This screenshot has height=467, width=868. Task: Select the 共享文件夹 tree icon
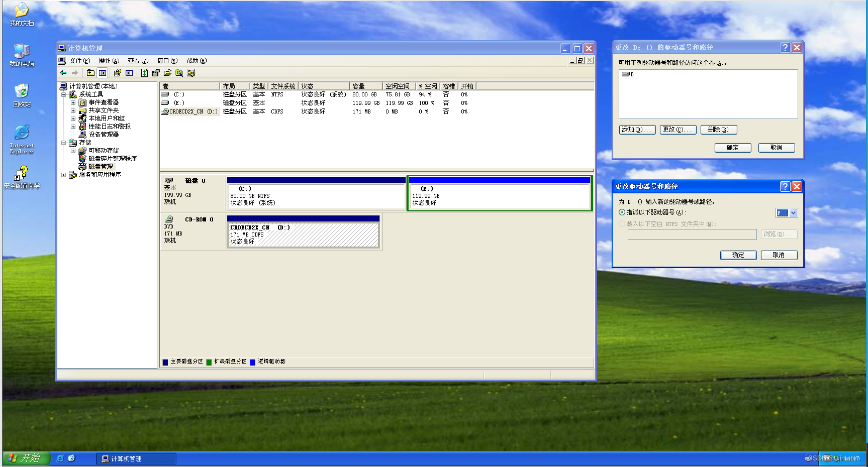pyautogui.click(x=82, y=110)
